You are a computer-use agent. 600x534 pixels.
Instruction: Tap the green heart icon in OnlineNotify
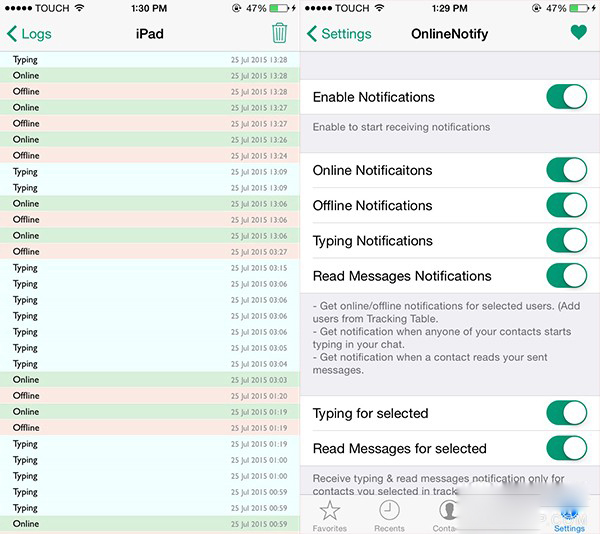tap(579, 32)
